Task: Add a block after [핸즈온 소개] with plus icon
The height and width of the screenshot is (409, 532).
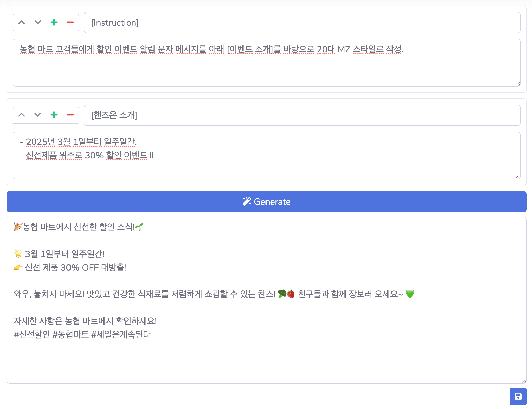Action: point(54,115)
